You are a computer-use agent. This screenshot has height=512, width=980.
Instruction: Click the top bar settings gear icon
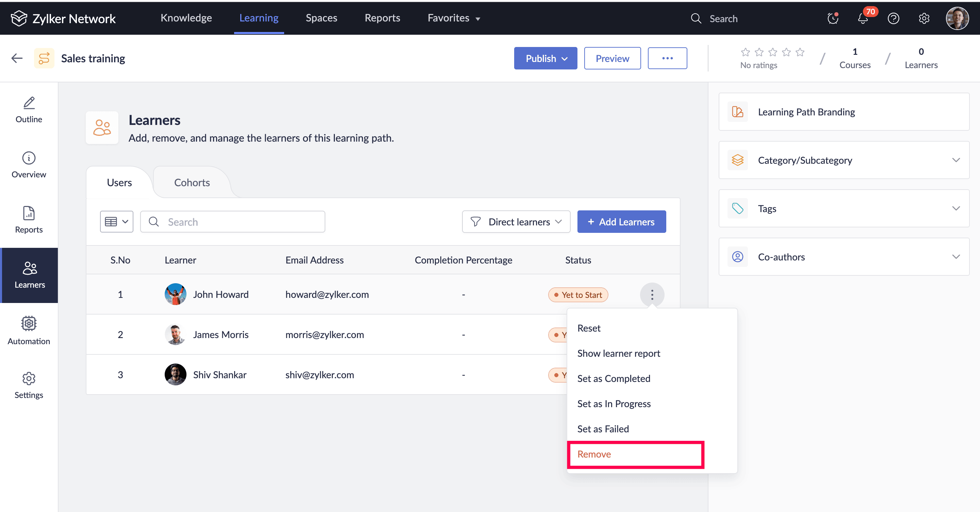pos(924,19)
